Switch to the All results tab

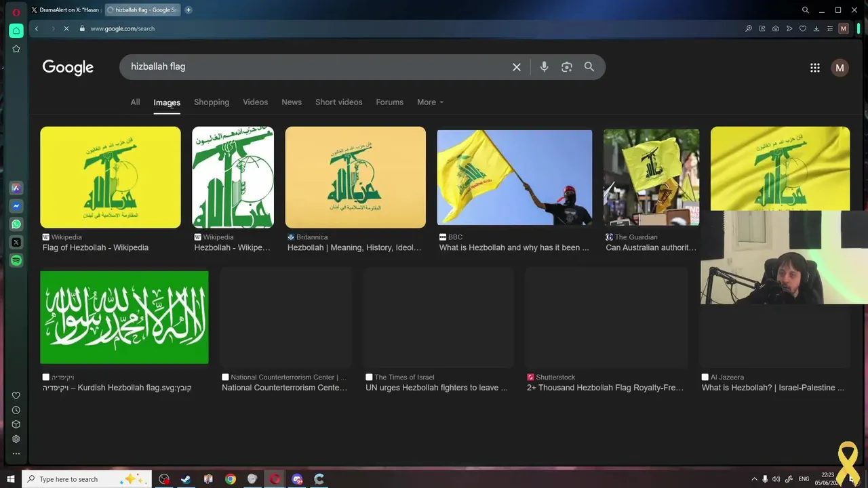point(135,102)
